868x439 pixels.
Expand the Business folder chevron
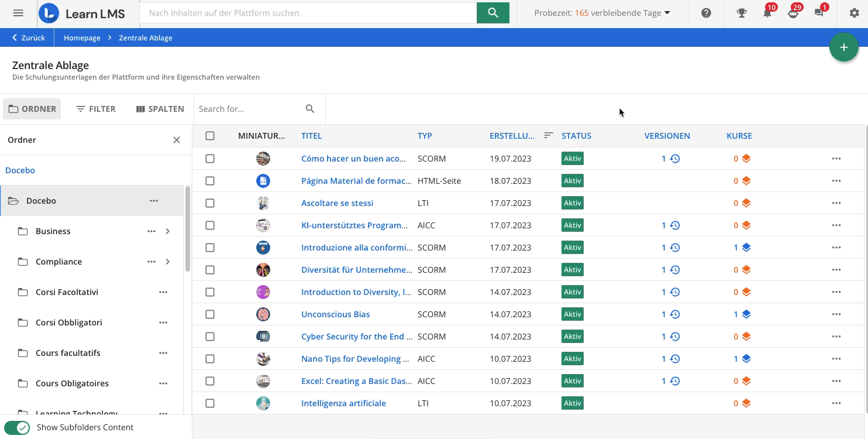point(168,231)
